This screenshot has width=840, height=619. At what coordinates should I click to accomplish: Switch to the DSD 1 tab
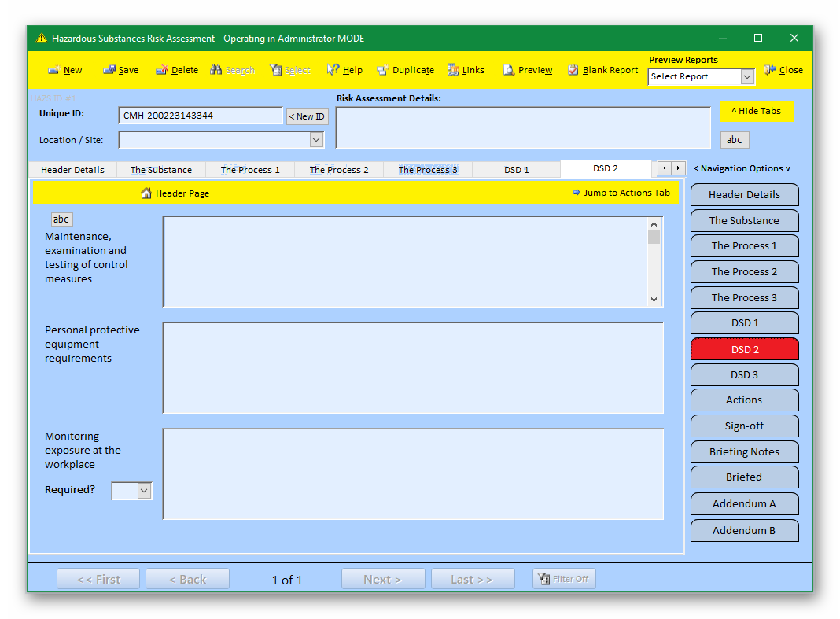click(x=517, y=170)
